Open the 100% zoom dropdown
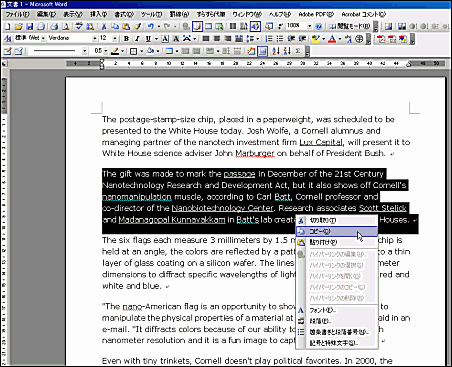 (310, 26)
